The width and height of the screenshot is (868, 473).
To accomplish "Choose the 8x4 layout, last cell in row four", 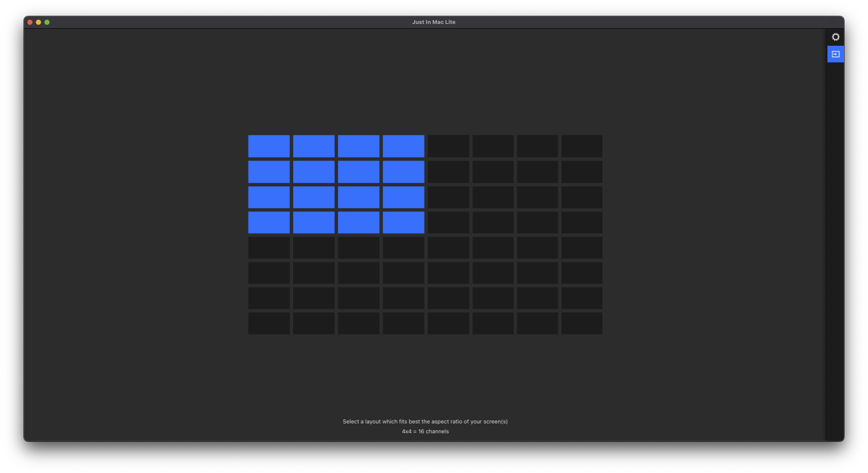I will 582,222.
